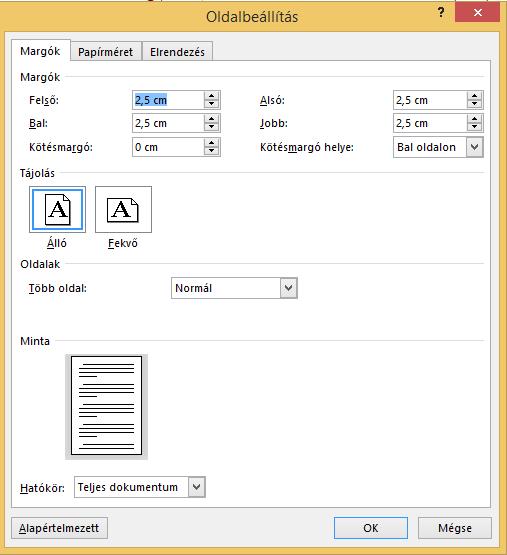Image resolution: width=507 pixels, height=555 pixels.
Task: Increase the Jobb margin with up arrow
Action: (474, 119)
